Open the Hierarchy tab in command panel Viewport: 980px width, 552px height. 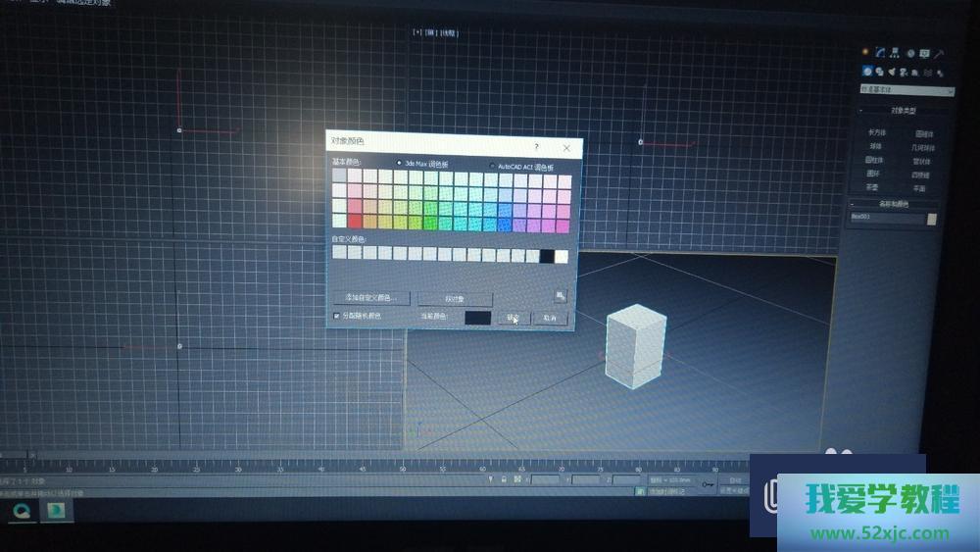point(896,53)
